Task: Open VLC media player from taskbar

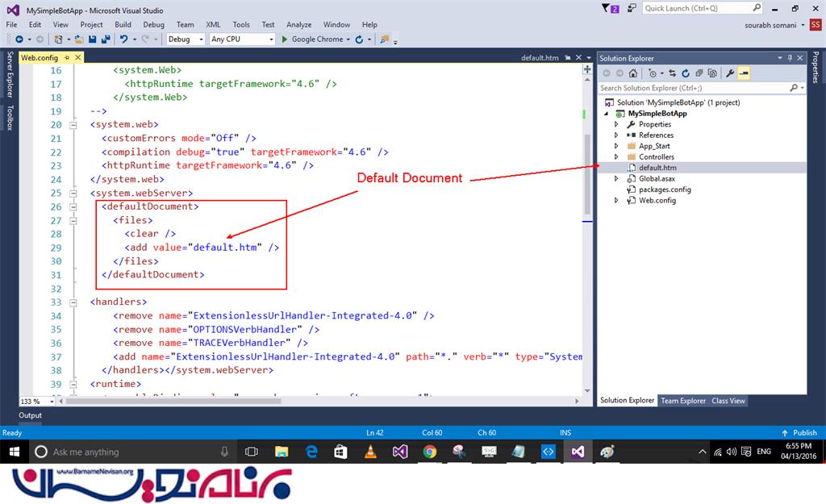Action: point(370,452)
